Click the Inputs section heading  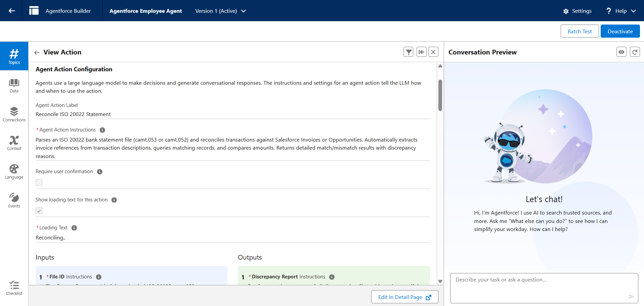pos(45,258)
